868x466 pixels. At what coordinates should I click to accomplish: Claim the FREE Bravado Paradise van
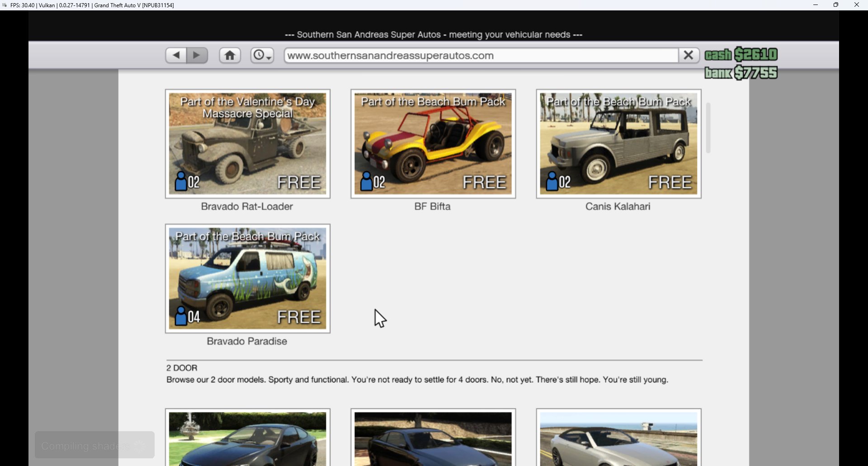[x=299, y=317]
